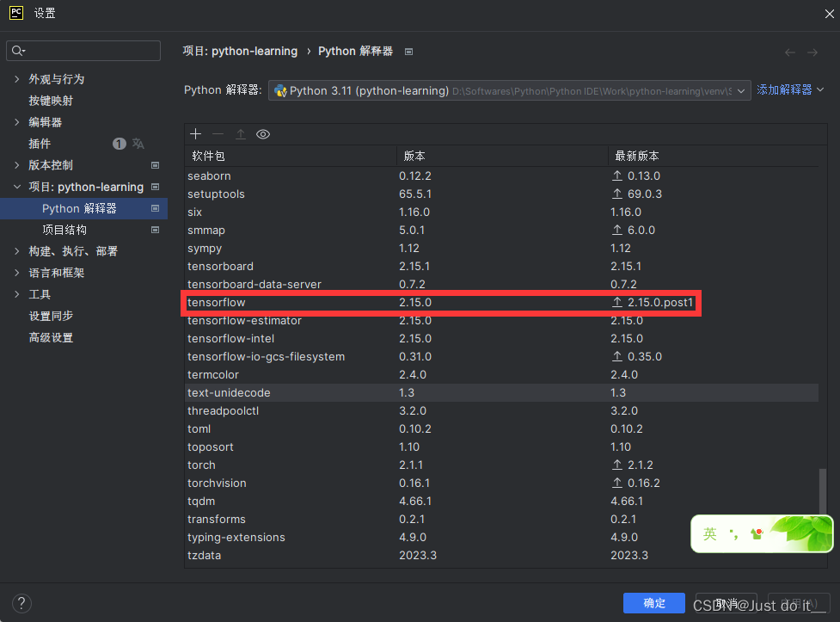This screenshot has width=840, height=622.
Task: Select the typing-extensions package row
Action: click(x=502, y=538)
